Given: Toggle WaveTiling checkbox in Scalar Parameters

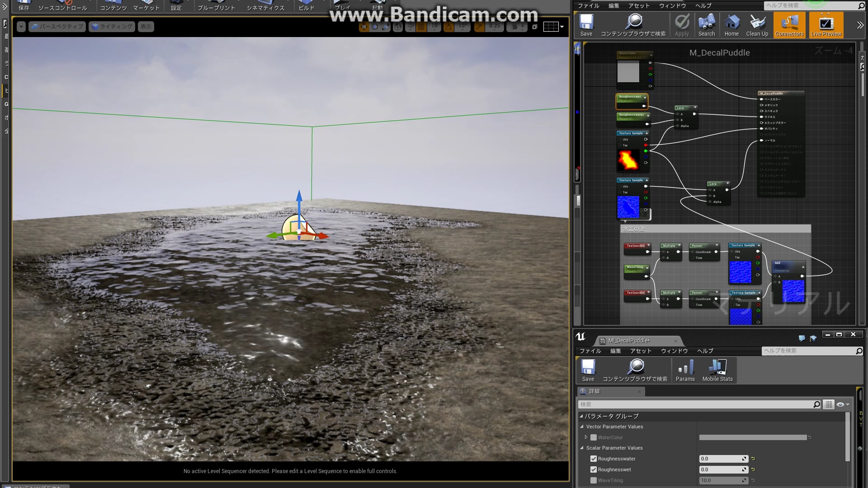Looking at the screenshot, I should point(593,480).
